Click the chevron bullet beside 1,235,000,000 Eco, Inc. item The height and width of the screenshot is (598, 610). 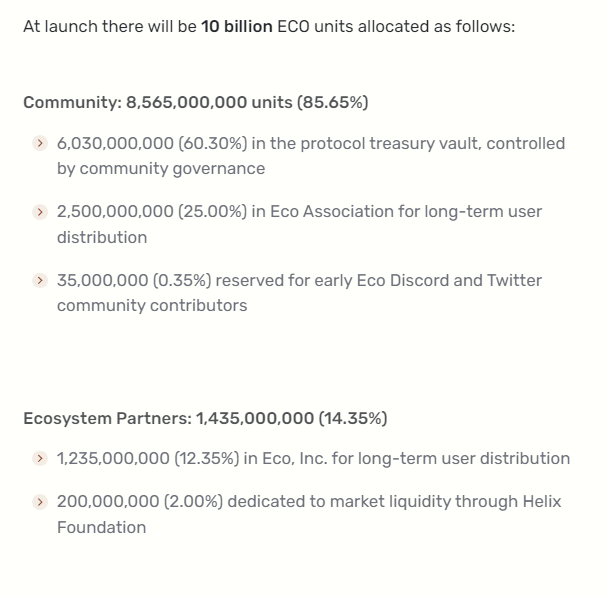(40, 459)
